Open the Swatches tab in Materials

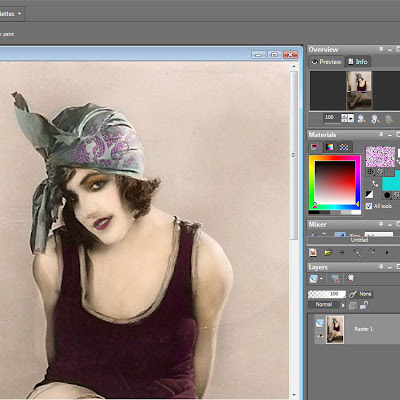[x=344, y=147]
